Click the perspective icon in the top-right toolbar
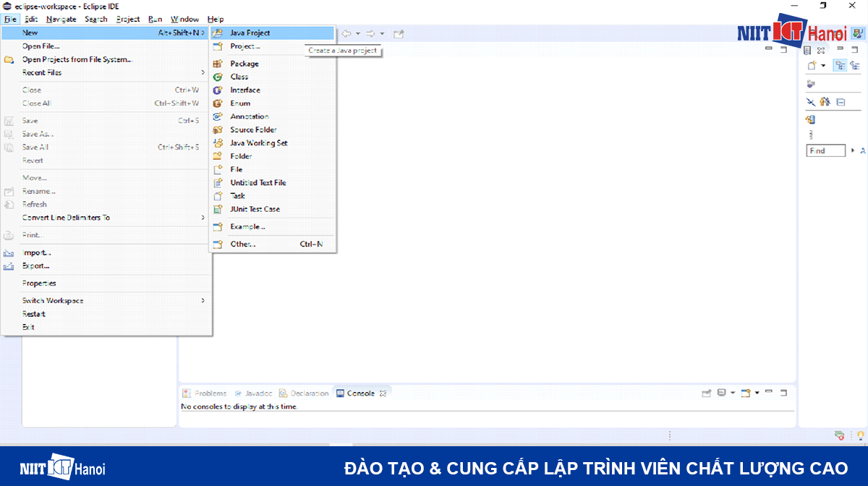 (x=859, y=33)
